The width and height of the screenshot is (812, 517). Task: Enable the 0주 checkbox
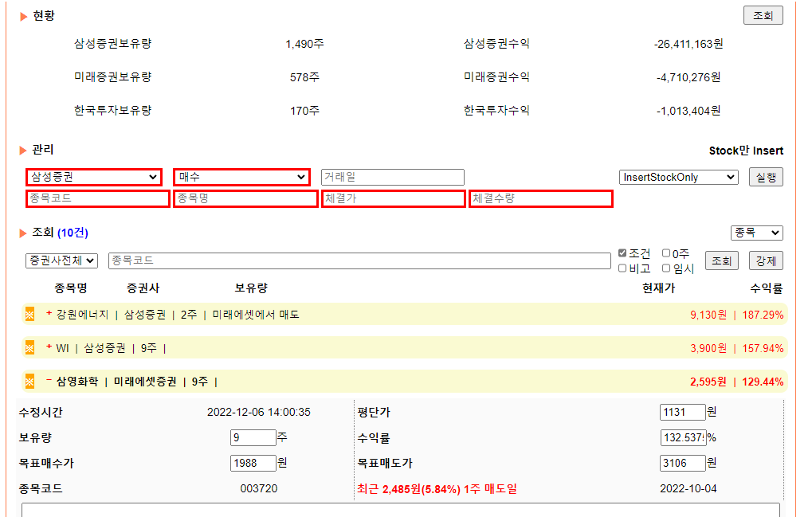point(665,253)
